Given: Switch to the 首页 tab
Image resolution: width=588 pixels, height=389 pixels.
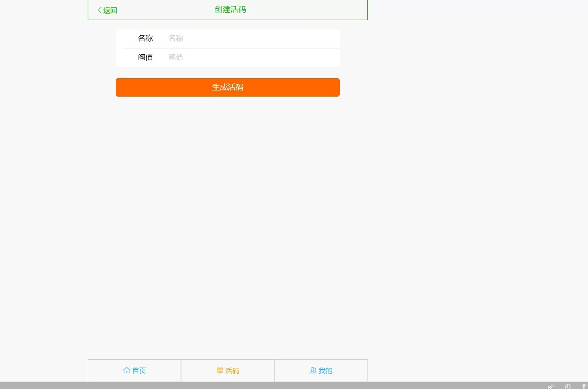Looking at the screenshot, I should click(139, 371).
